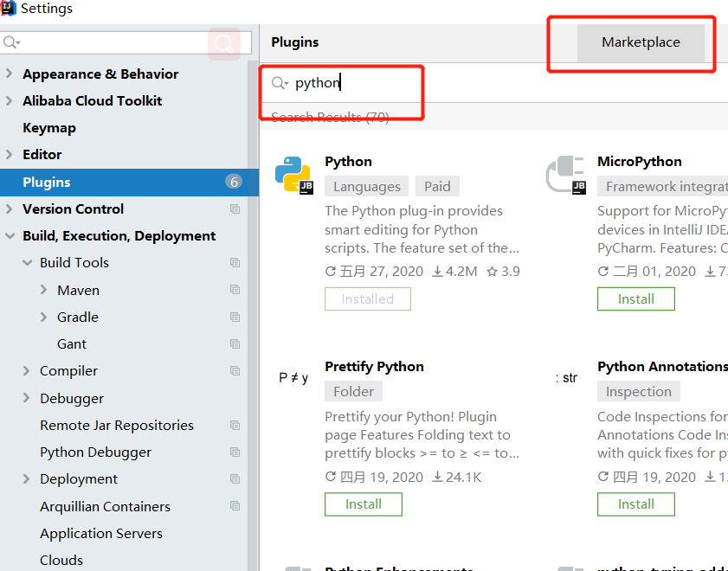The image size is (728, 571).
Task: Click per-project icon beside Remote Jar Repositories
Action: click(x=235, y=426)
